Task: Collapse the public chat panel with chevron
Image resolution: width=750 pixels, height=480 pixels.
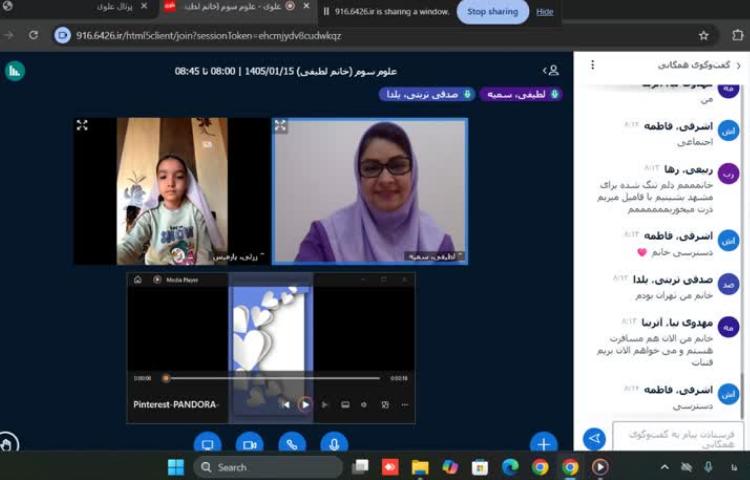Action: click(739, 65)
